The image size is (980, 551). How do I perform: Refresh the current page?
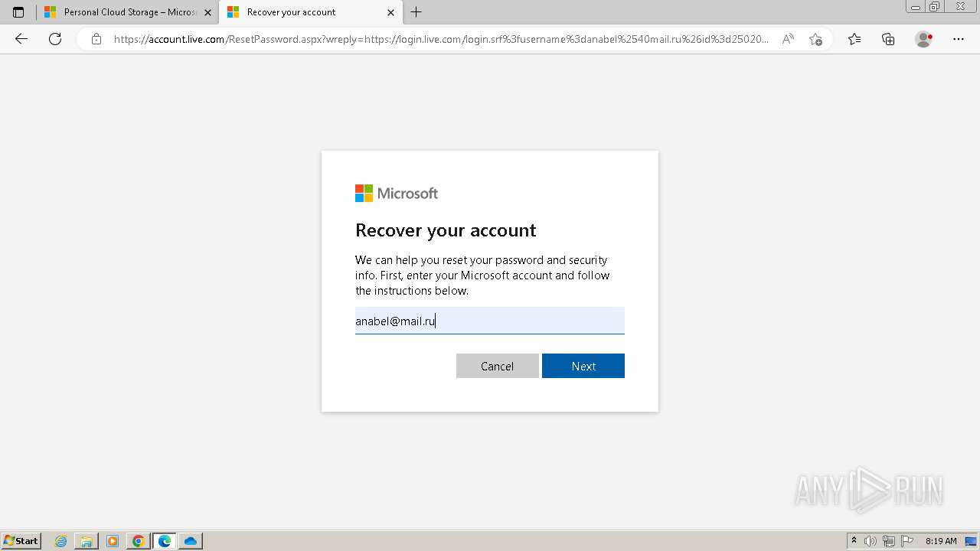click(x=55, y=39)
